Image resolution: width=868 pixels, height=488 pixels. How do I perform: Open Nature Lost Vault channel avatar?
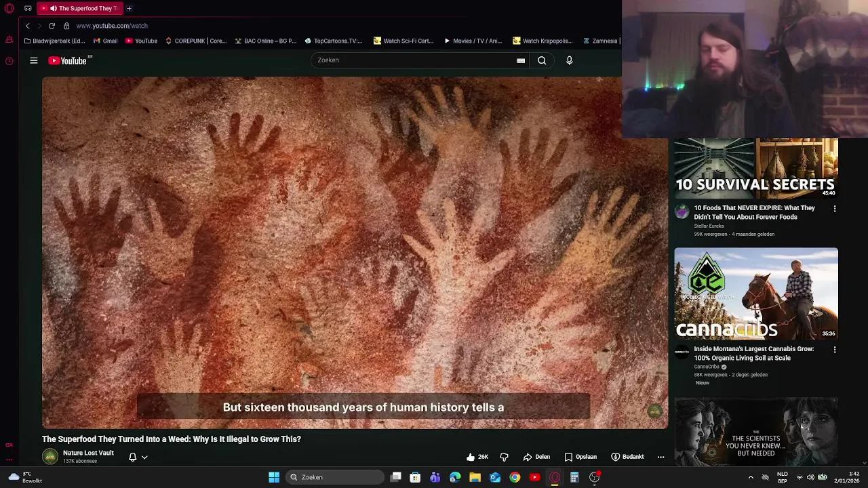coord(50,456)
